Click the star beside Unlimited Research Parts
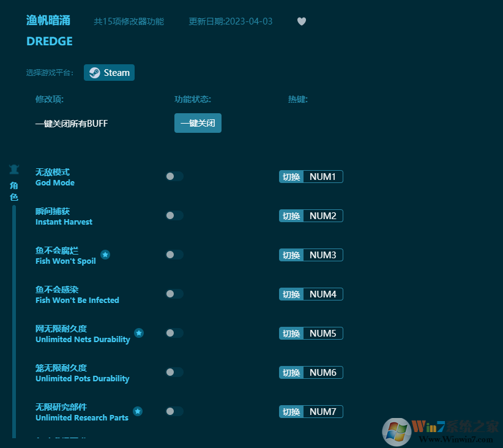The height and width of the screenshot is (448, 503). click(x=137, y=411)
